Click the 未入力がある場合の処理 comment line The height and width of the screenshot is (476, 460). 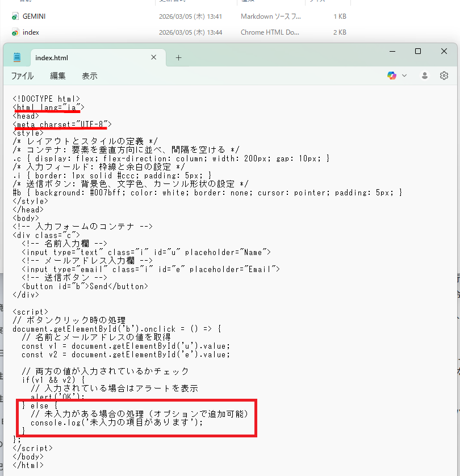(140, 414)
